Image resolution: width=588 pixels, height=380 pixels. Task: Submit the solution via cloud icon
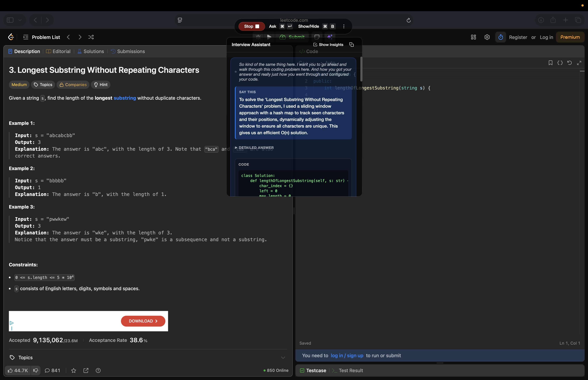coord(283,37)
